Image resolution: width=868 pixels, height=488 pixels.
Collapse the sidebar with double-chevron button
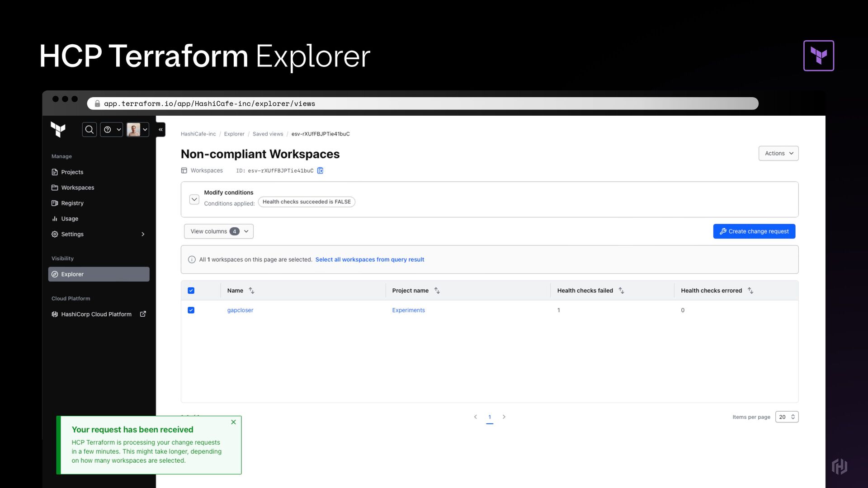(x=160, y=130)
